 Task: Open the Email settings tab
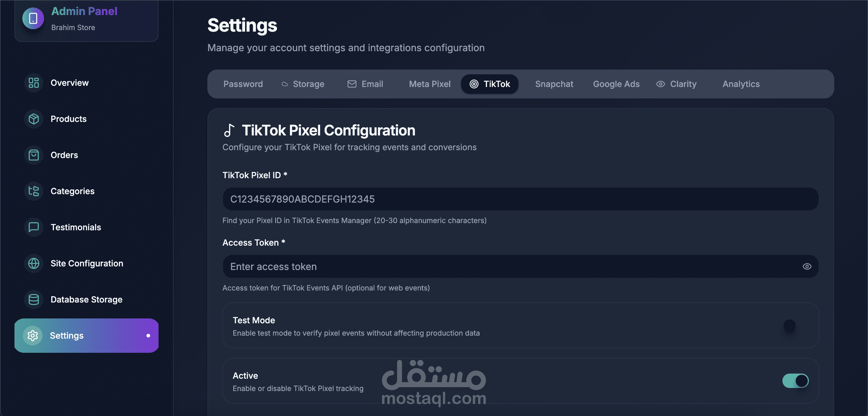pos(365,84)
